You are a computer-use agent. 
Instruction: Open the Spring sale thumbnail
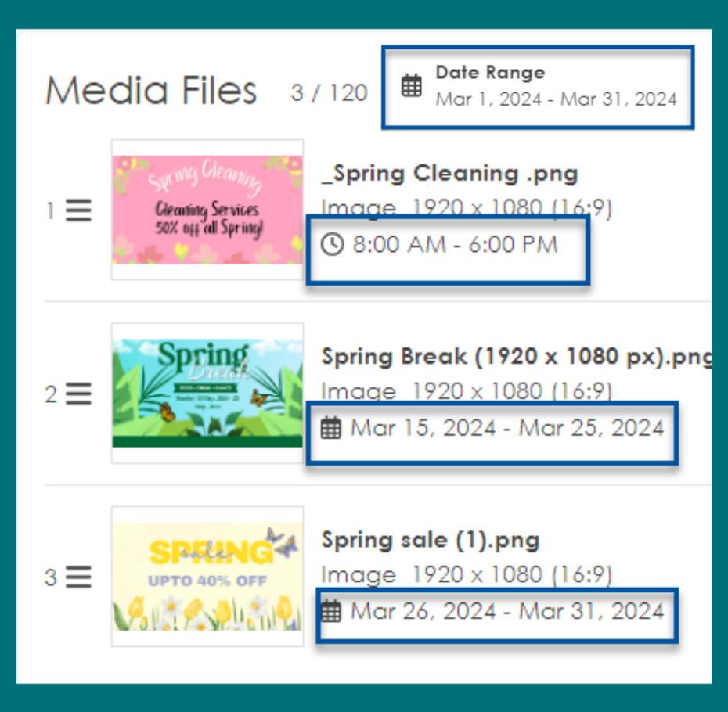(x=207, y=576)
